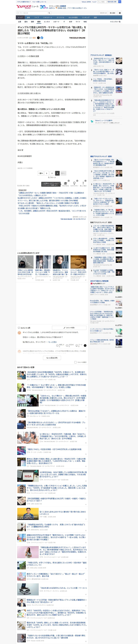Select the 有料 tab
The width and height of the screenshot is (138, 644).
pyautogui.click(x=95, y=17)
